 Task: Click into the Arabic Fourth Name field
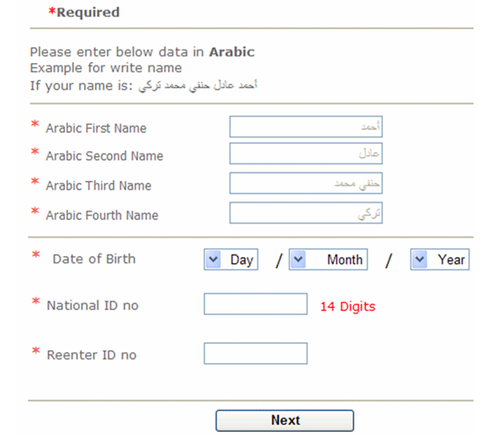click(x=305, y=213)
